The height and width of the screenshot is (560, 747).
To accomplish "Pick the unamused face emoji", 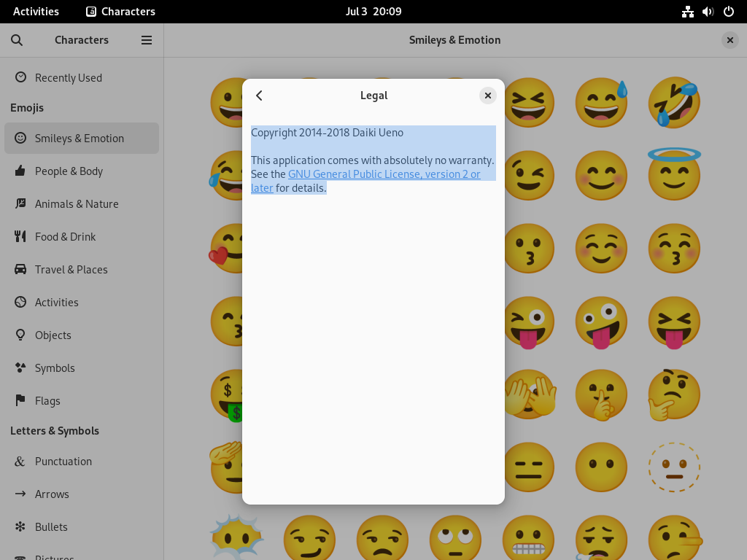I will click(382, 538).
